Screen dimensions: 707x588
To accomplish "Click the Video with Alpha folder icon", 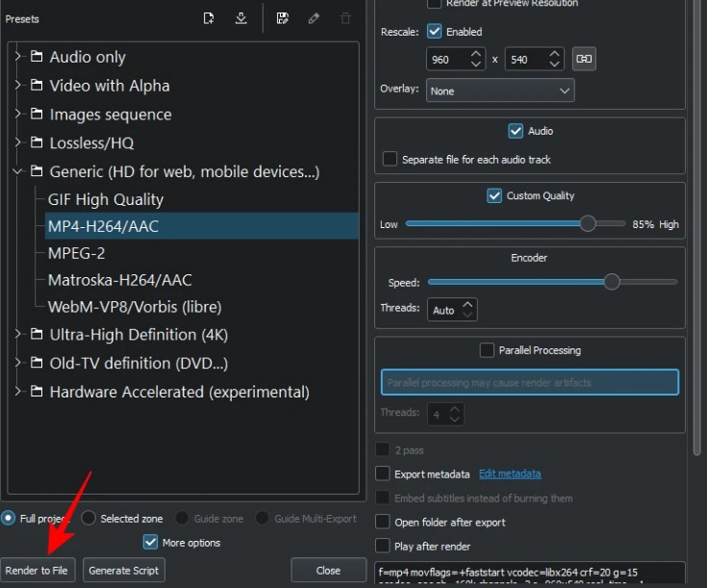I will [37, 85].
